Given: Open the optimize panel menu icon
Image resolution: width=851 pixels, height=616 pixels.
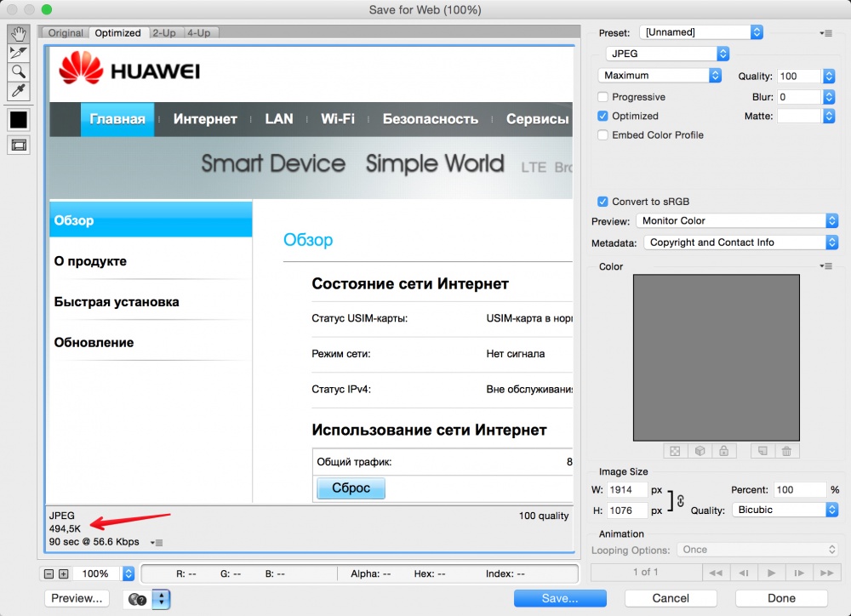Looking at the screenshot, I should point(825,33).
